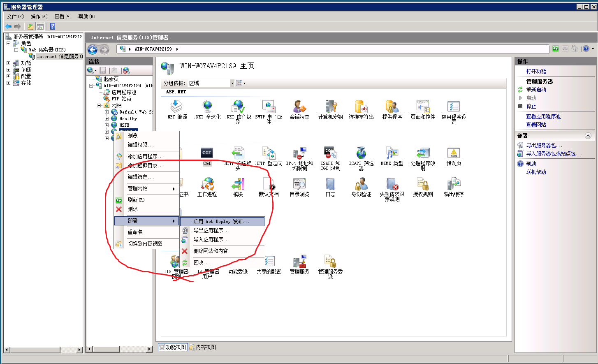Open the 操作(A) menu
Viewport: 598px width, 364px height.
coord(39,16)
